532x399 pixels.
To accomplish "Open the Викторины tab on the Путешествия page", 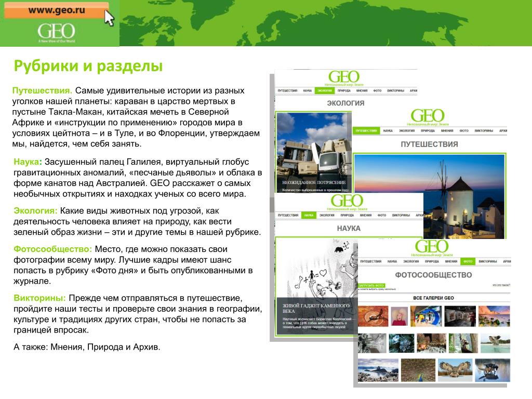I will click(x=484, y=130).
